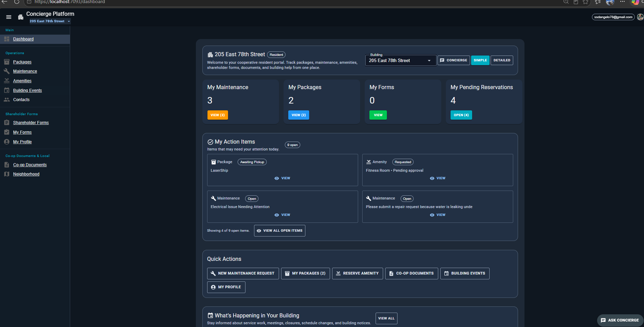Open the Ask Concierge chat button

click(620, 320)
